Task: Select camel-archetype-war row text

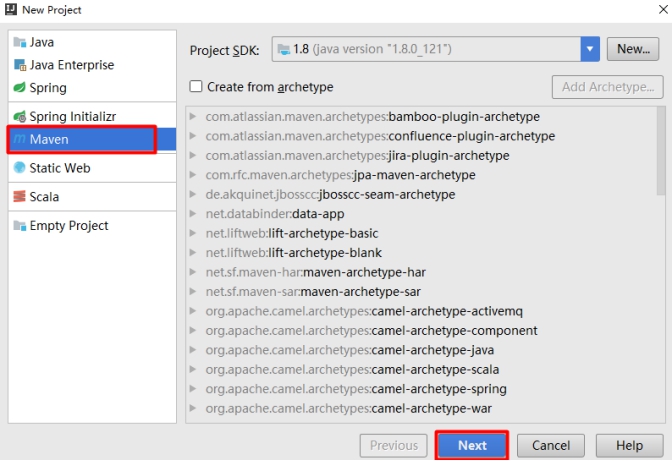Action: pos(348,408)
